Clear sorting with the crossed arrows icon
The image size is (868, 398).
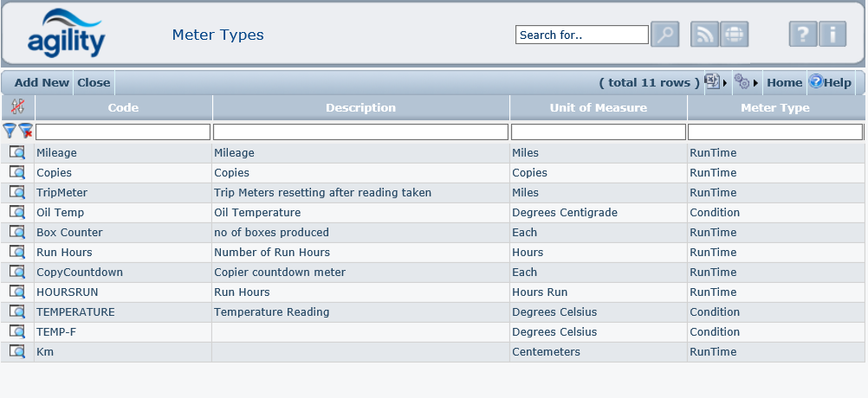coord(17,107)
